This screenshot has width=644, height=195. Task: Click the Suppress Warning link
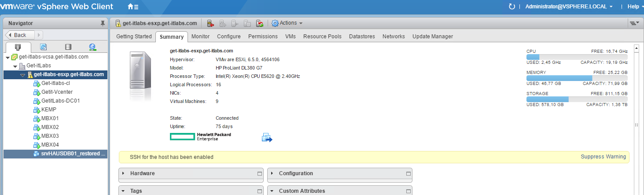click(603, 157)
